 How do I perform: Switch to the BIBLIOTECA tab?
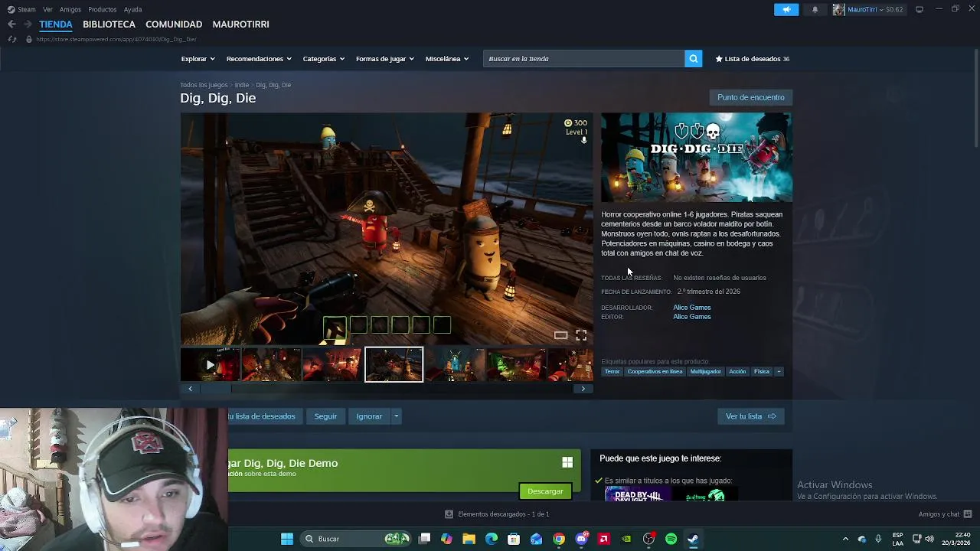point(109,24)
